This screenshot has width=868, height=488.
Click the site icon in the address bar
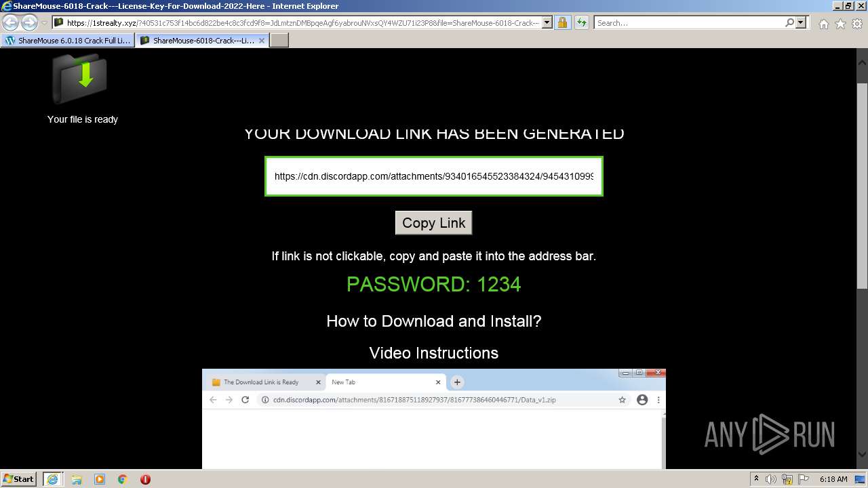59,22
